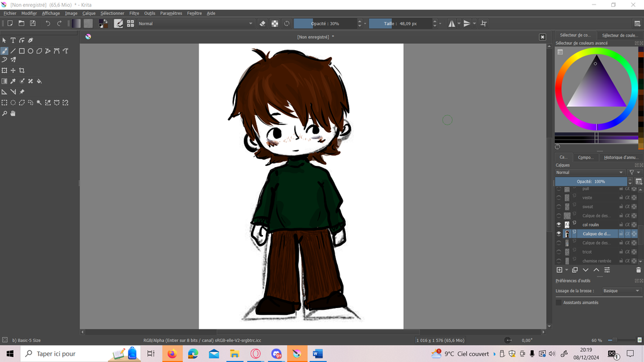
Task: Toggle preserve alpha checkerboard button
Action: (x=275, y=23)
